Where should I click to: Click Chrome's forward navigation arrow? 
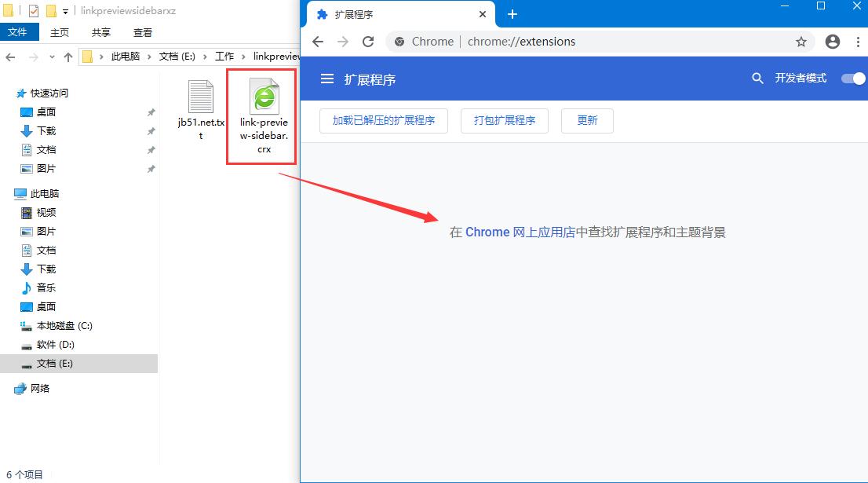(343, 42)
